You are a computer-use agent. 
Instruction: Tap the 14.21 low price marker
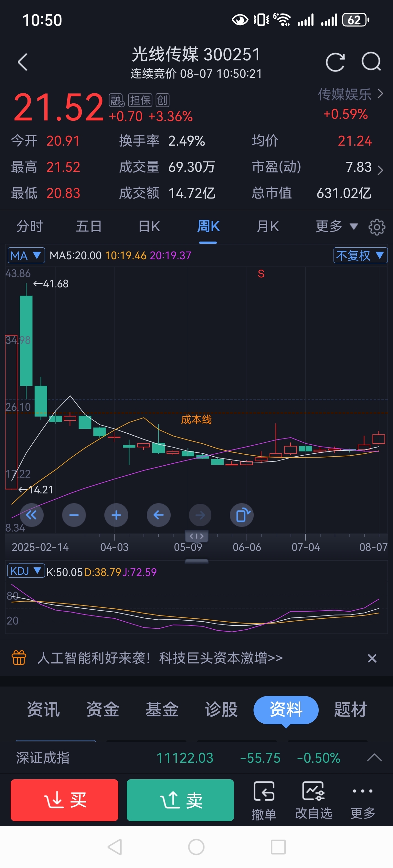(x=36, y=490)
